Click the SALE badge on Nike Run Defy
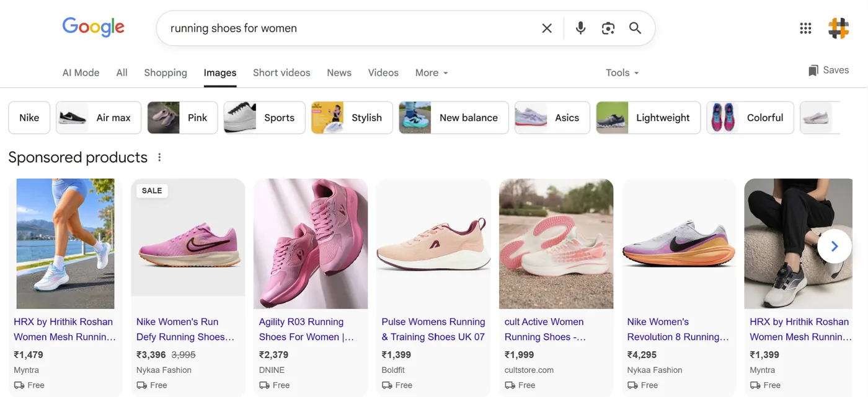 152,191
